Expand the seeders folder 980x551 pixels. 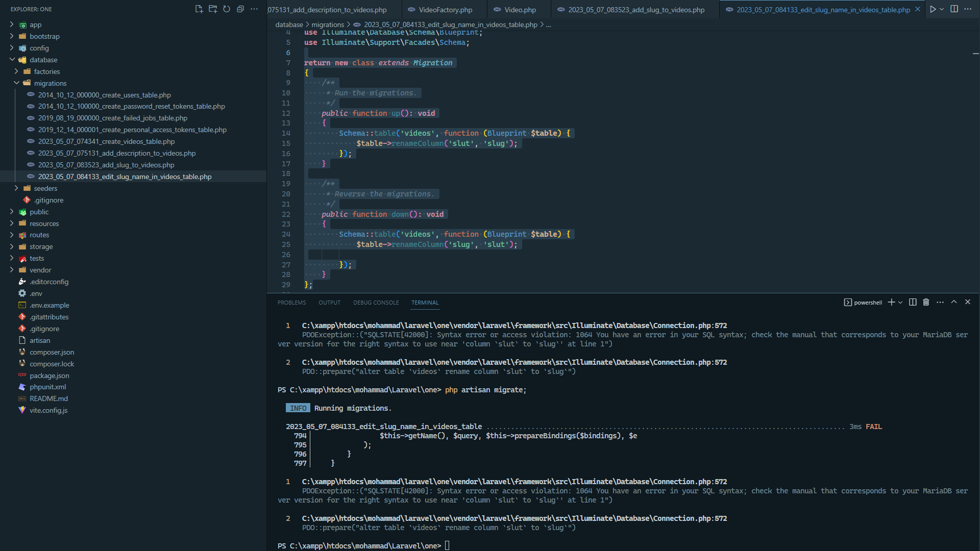click(45, 188)
